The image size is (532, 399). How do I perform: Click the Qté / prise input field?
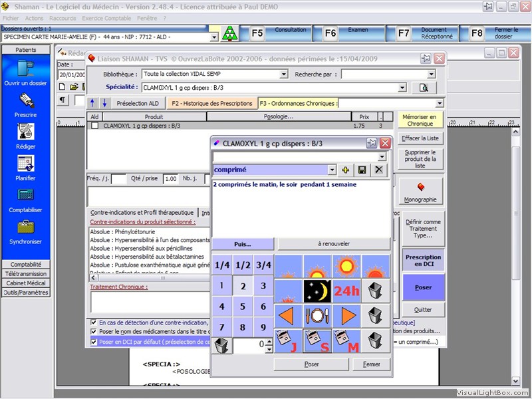click(x=170, y=179)
